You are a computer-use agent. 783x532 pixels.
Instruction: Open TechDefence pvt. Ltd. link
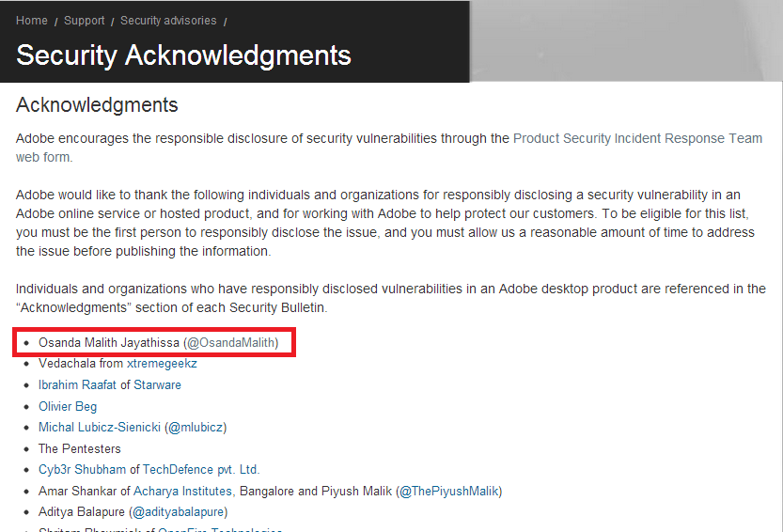[201, 470]
